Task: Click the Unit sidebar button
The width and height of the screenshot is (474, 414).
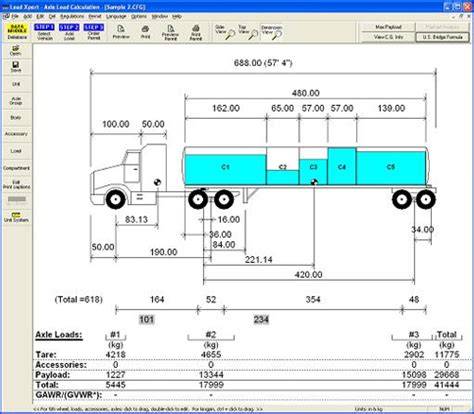Action: coord(16,84)
